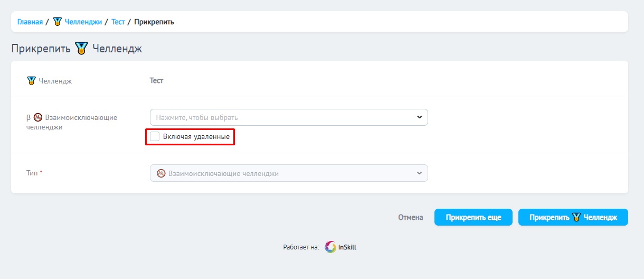Click the Включая удаленные label text

click(x=196, y=136)
